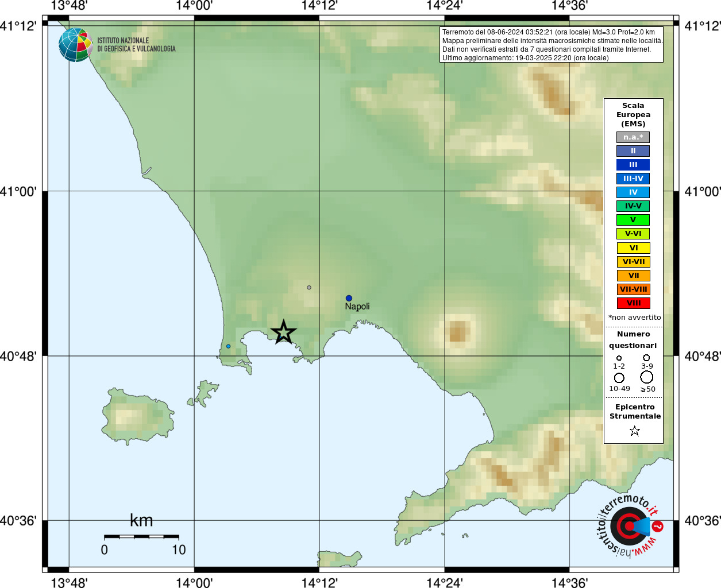The height and width of the screenshot is (588, 721).
Task: Click the intensity IV legend swatch
Action: (633, 192)
